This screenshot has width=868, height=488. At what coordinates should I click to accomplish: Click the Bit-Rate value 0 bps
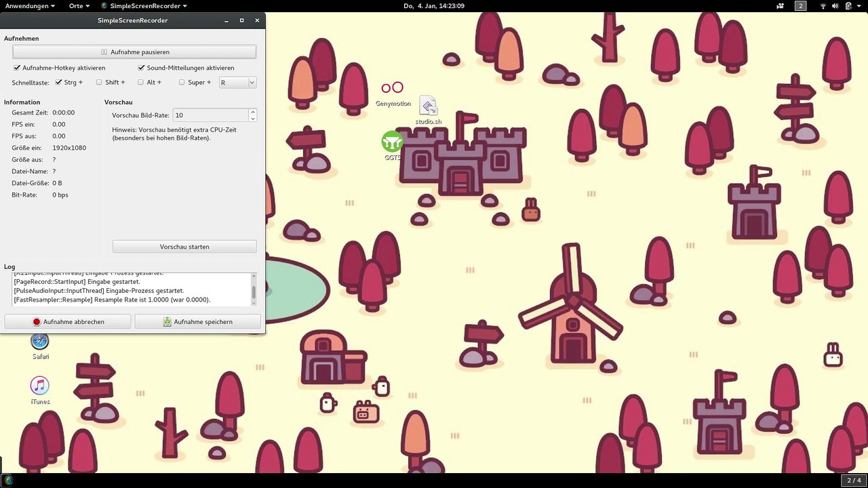click(60, 195)
